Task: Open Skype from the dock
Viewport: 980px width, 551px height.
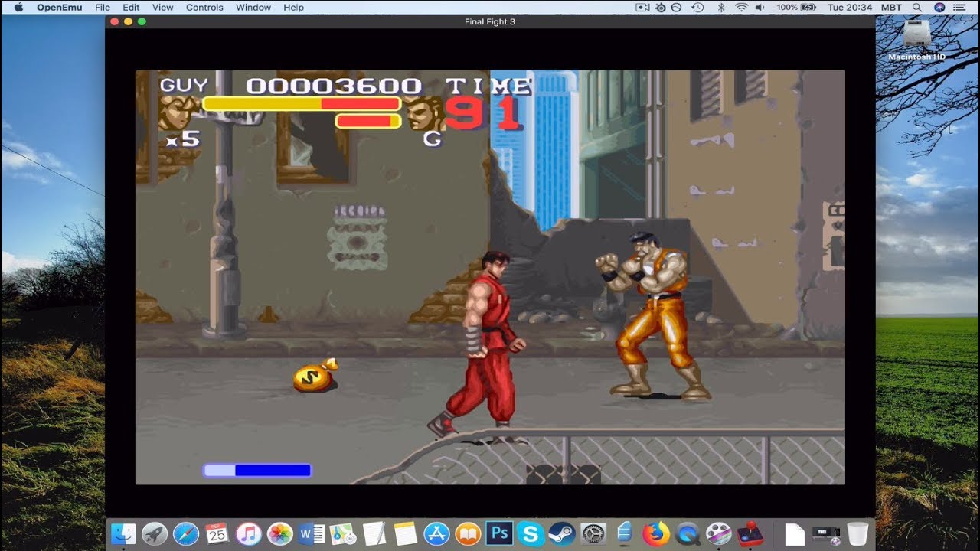Action: click(x=531, y=533)
